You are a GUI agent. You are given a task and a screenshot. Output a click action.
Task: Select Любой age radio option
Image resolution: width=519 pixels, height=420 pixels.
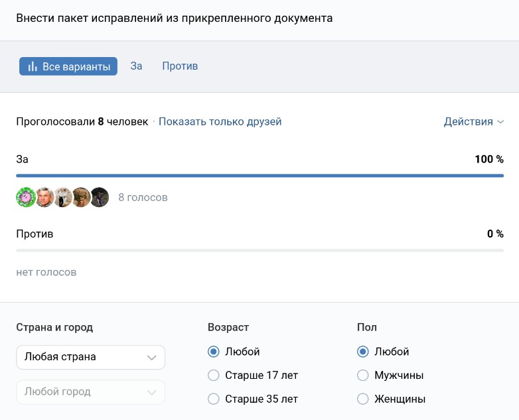click(214, 352)
